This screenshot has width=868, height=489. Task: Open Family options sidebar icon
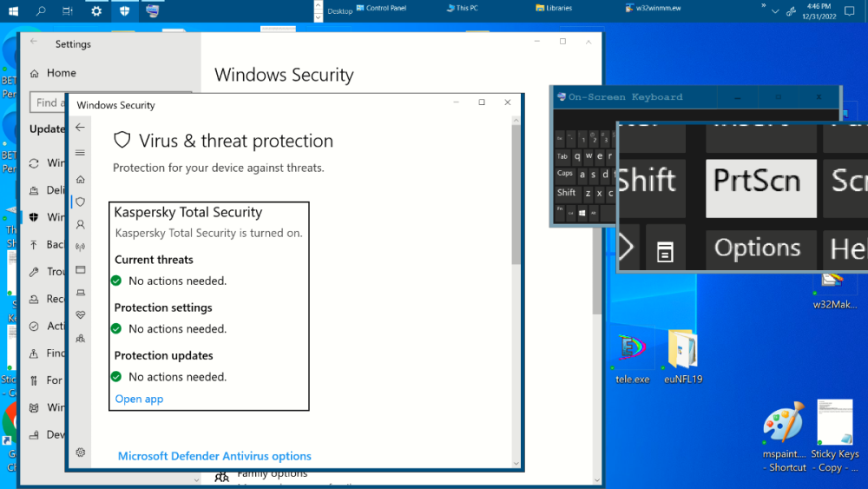tap(80, 338)
